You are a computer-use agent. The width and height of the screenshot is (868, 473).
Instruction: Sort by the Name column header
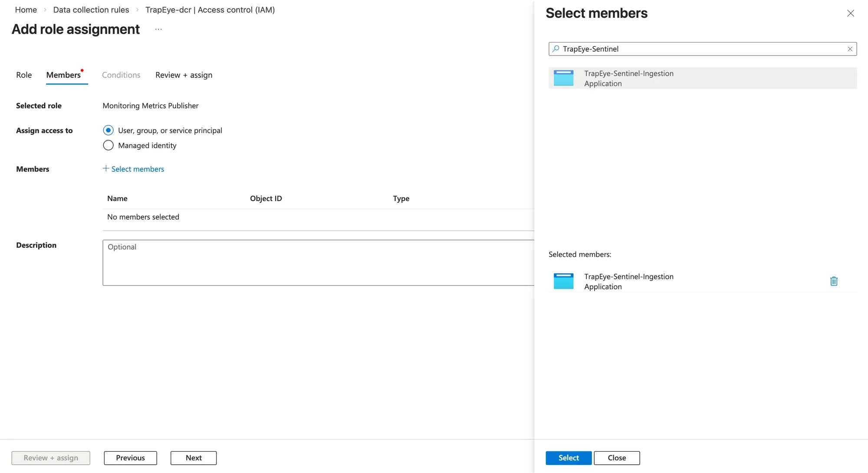pos(117,198)
